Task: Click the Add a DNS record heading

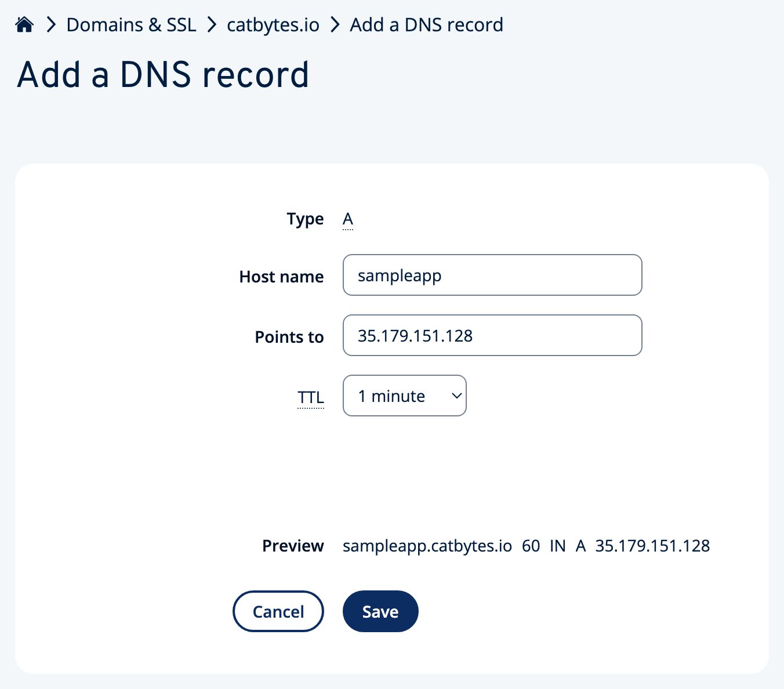Action: point(164,74)
